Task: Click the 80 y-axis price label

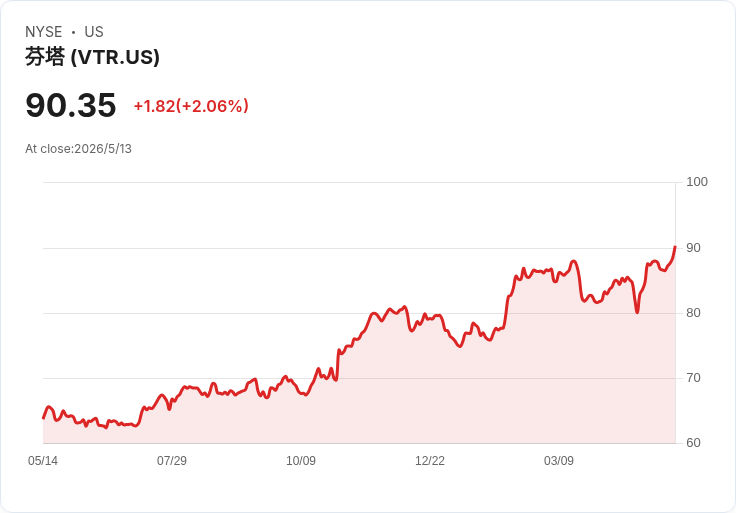Action: pyautogui.click(x=693, y=313)
